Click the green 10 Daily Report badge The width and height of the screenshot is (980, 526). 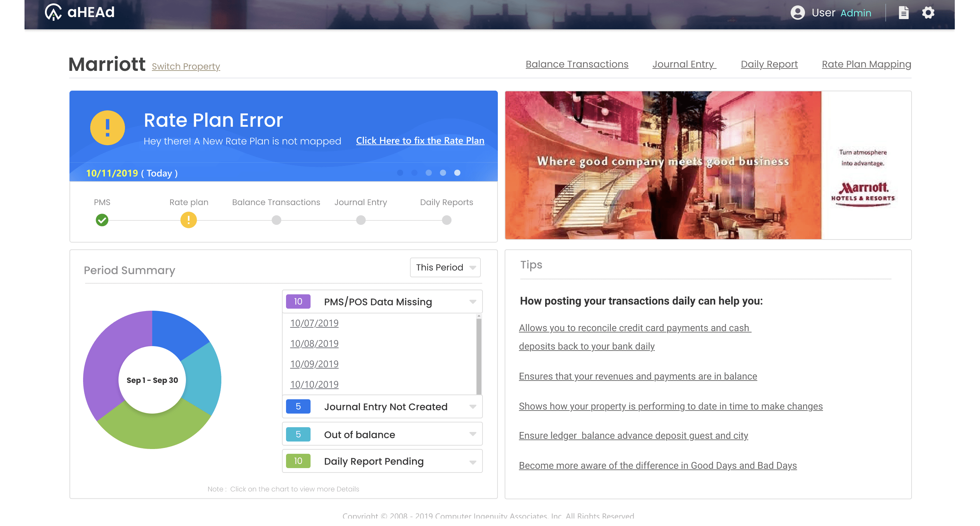(x=298, y=461)
